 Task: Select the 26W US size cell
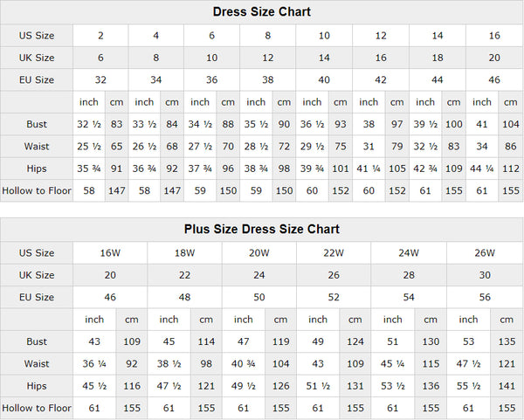click(483, 253)
